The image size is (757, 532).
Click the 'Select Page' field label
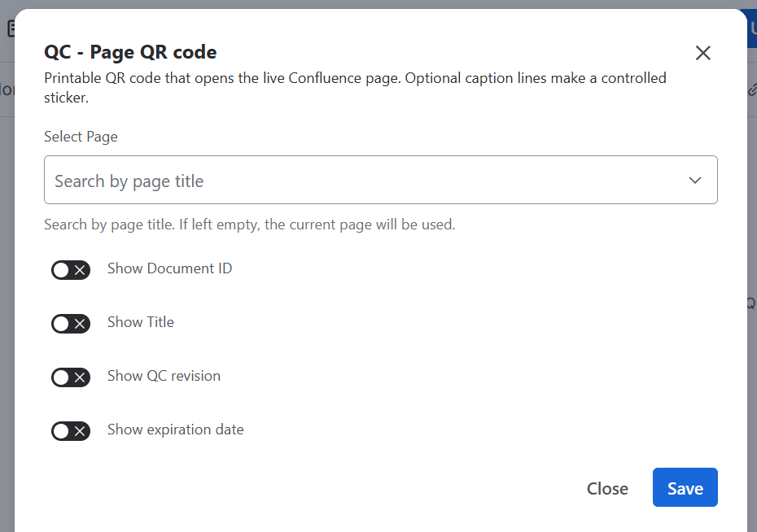point(81,137)
